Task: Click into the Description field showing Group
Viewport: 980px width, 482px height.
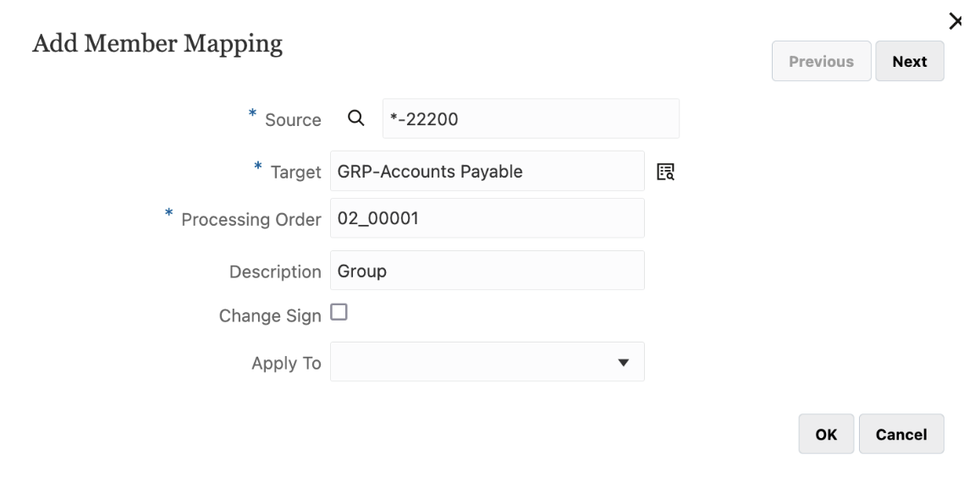Action: point(487,271)
